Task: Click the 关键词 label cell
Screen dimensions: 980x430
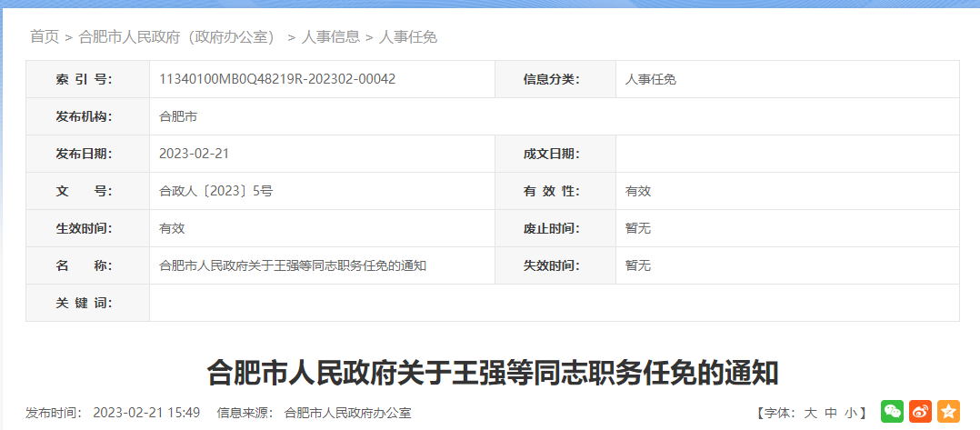Action: click(x=87, y=303)
